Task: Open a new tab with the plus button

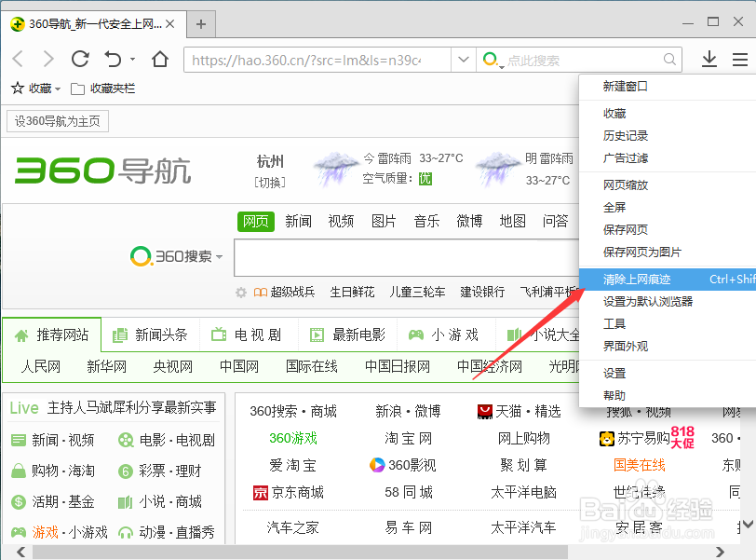Action: click(x=201, y=24)
